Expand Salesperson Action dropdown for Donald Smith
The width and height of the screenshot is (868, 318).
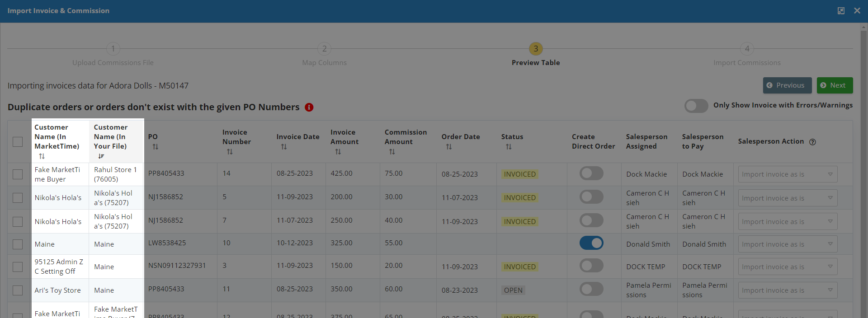788,244
